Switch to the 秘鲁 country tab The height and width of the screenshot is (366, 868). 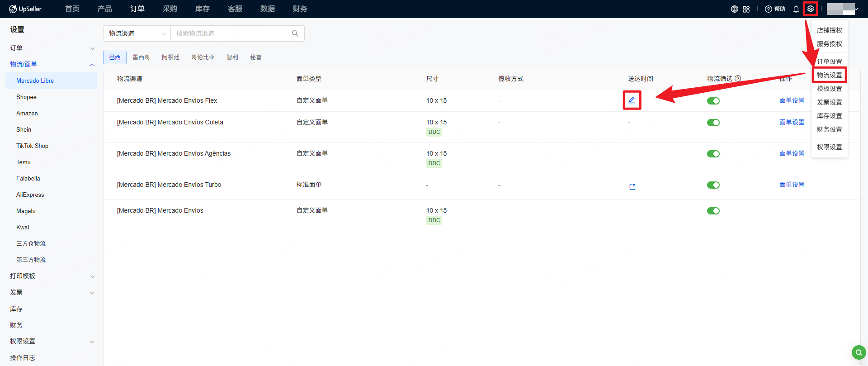click(256, 57)
